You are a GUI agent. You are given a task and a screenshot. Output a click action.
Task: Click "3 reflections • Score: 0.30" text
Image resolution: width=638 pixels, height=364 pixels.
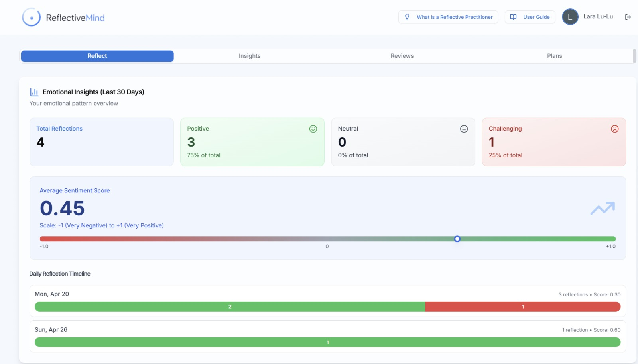point(589,295)
